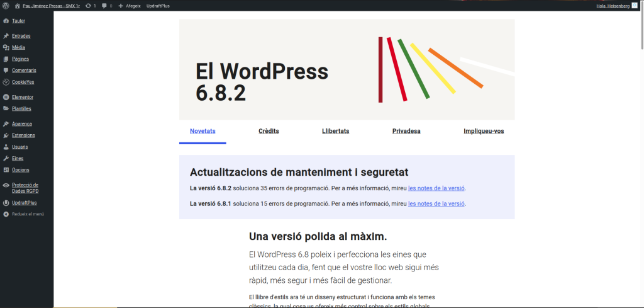Click the Mèdia library icon
The width and height of the screenshot is (644, 308).
point(6,47)
